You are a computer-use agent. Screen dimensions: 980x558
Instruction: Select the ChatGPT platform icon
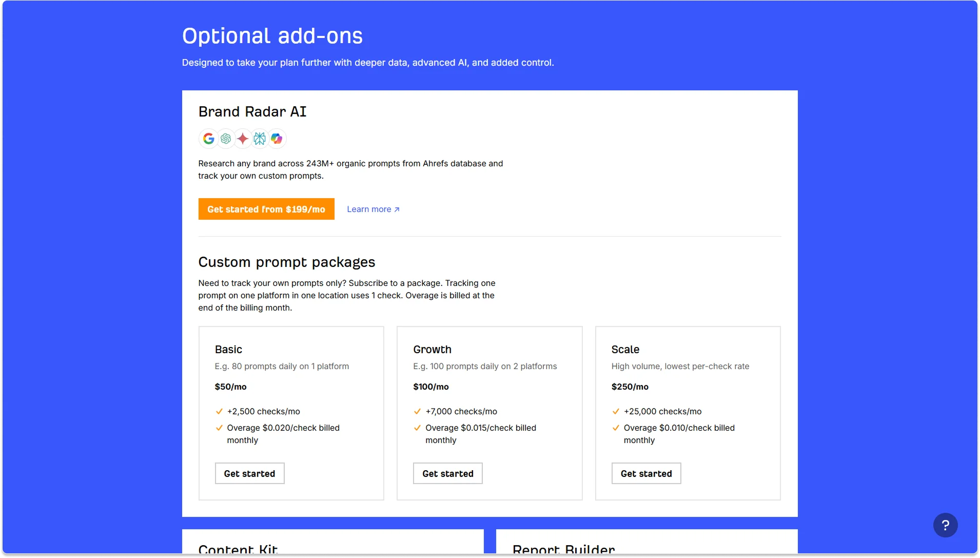pyautogui.click(x=225, y=139)
